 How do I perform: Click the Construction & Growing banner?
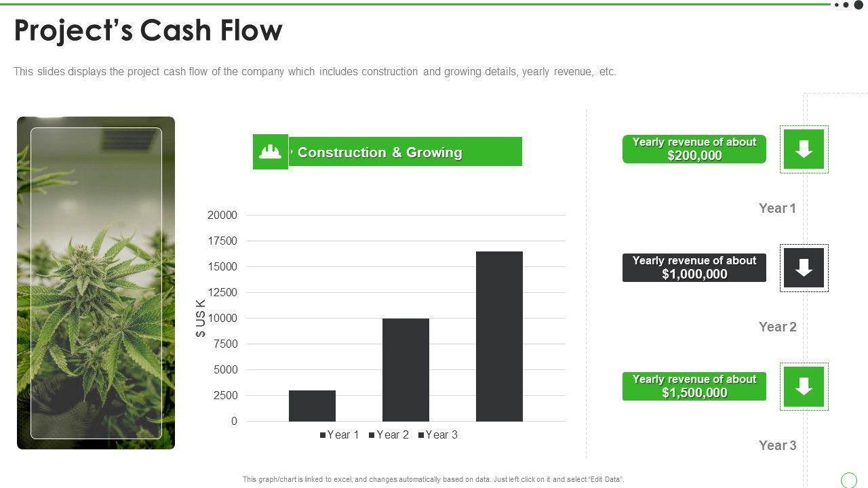pos(407,152)
